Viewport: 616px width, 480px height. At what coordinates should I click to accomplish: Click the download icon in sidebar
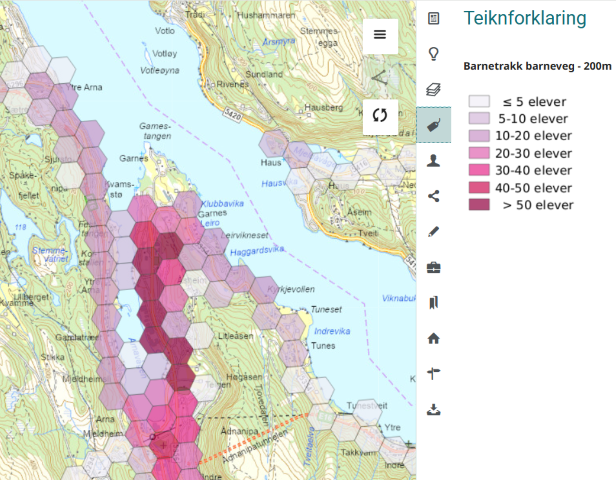tap(434, 409)
